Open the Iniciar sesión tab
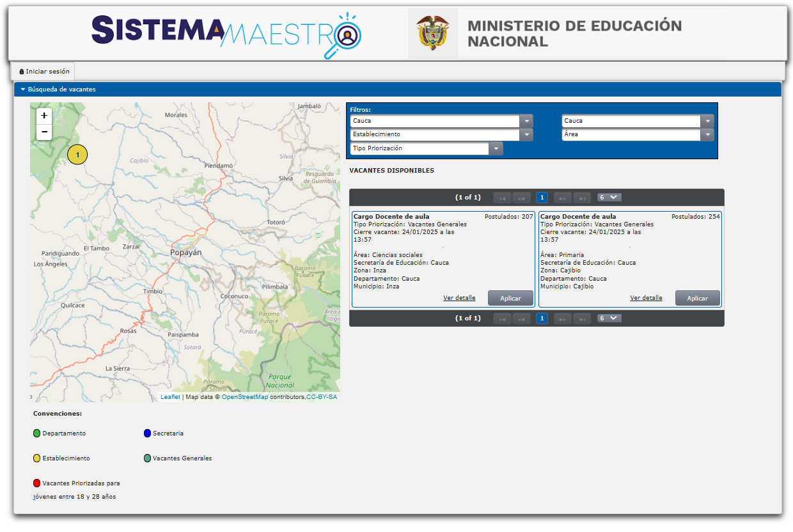 point(43,72)
